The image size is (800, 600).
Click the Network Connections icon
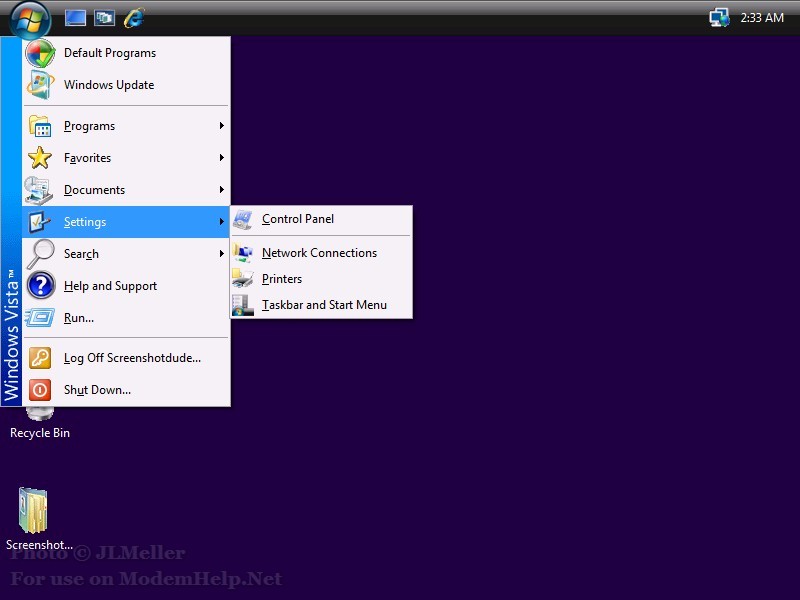pos(243,253)
